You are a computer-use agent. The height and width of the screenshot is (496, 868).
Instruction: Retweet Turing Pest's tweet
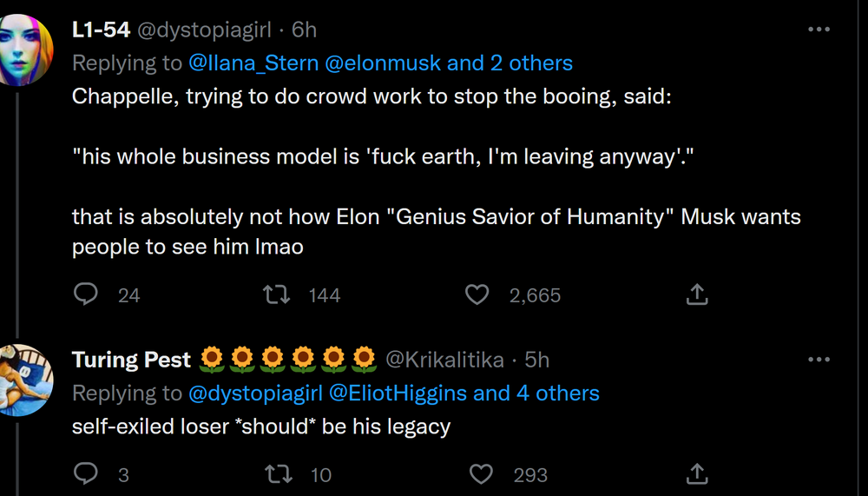click(x=276, y=474)
